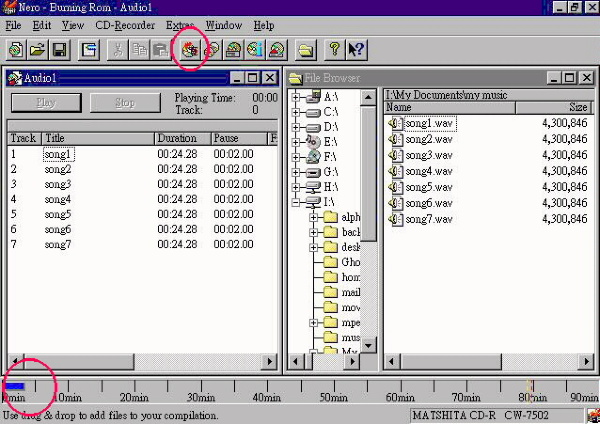600x424 pixels.
Task: Open the File menu
Action: click(x=13, y=26)
